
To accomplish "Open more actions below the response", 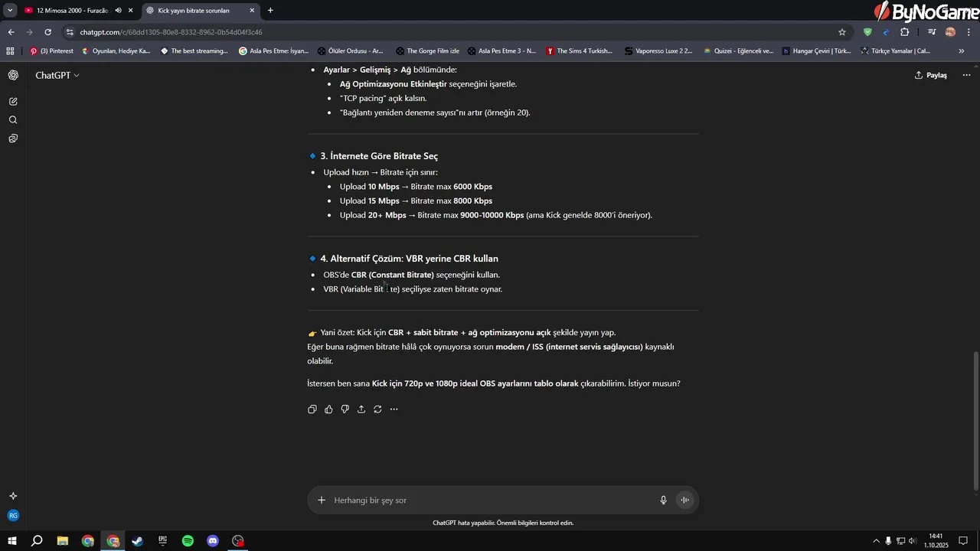I will pyautogui.click(x=394, y=409).
